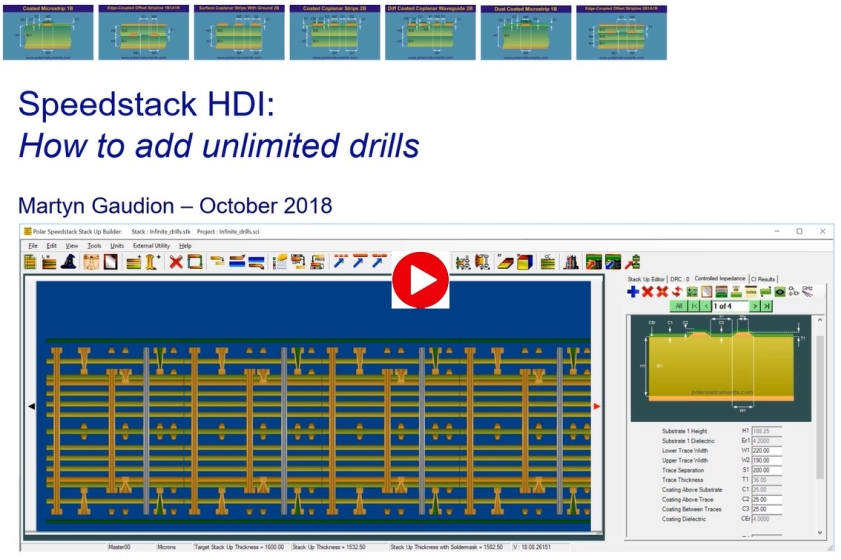Click the swap rectangle icon beside delete
The image size is (841, 560).
195,262
